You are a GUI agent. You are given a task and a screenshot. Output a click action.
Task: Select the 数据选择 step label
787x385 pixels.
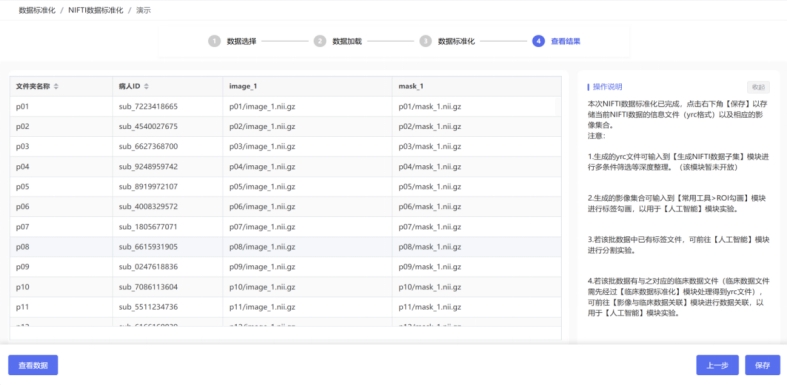pos(241,41)
